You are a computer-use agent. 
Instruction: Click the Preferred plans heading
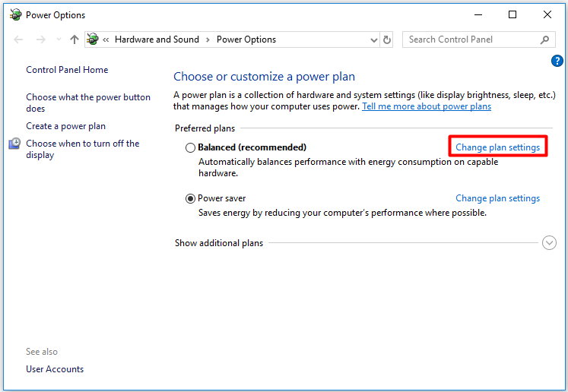205,128
